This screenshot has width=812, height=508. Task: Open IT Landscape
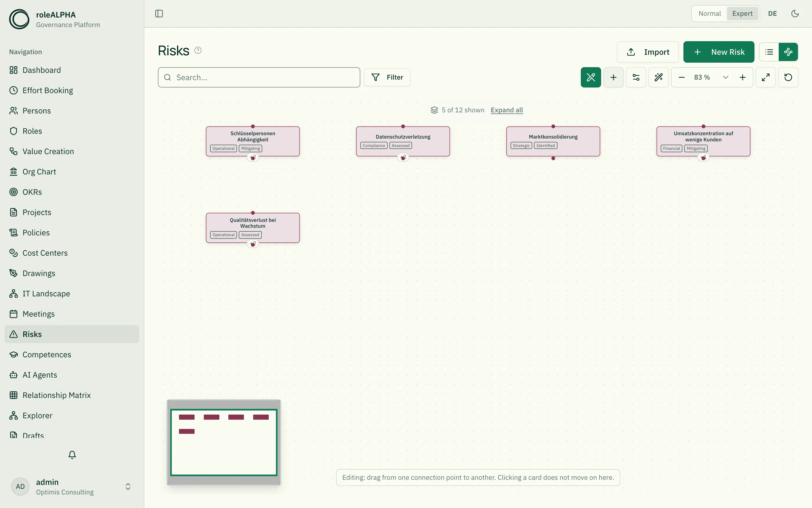pyautogui.click(x=72, y=294)
